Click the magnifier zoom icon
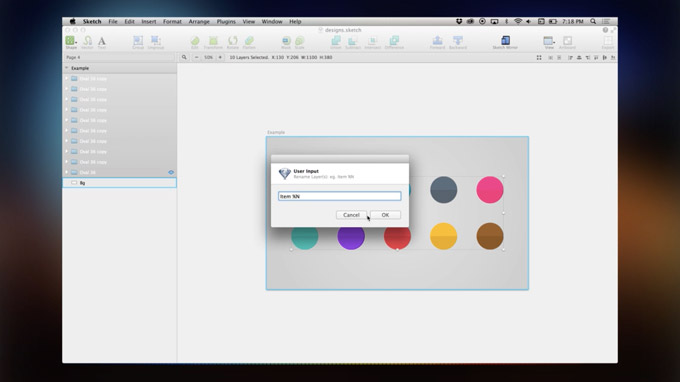Image resolution: width=680 pixels, height=382 pixels. pyautogui.click(x=184, y=57)
